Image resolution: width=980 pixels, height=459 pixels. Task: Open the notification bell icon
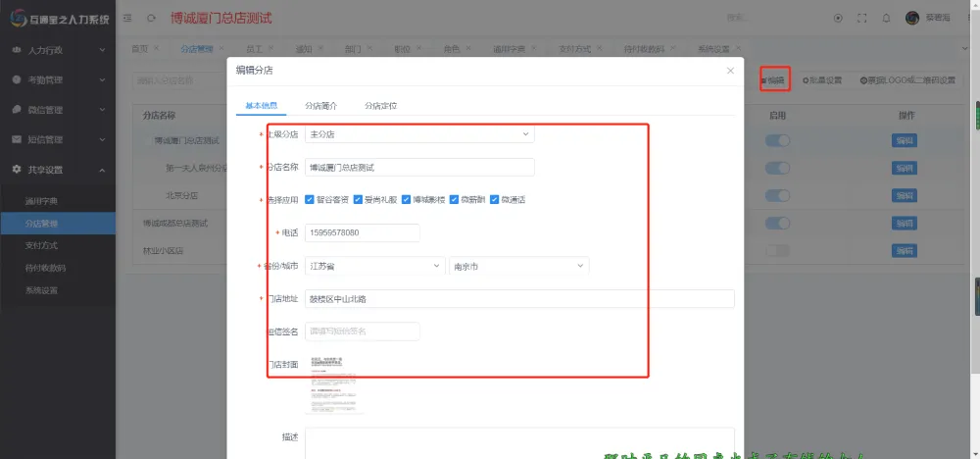point(887,18)
